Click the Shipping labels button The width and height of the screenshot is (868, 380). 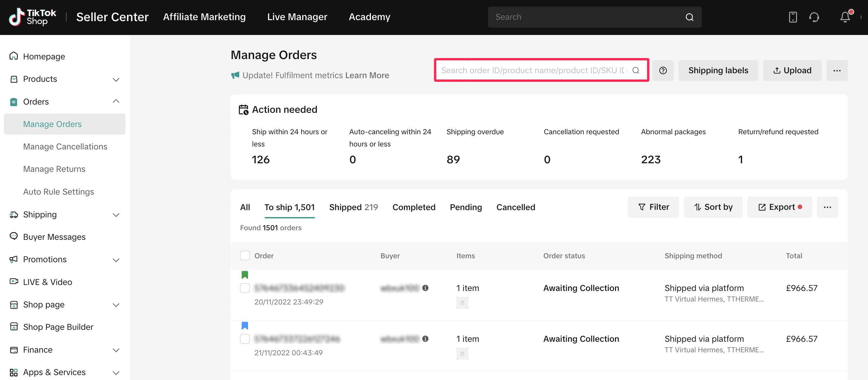point(718,70)
